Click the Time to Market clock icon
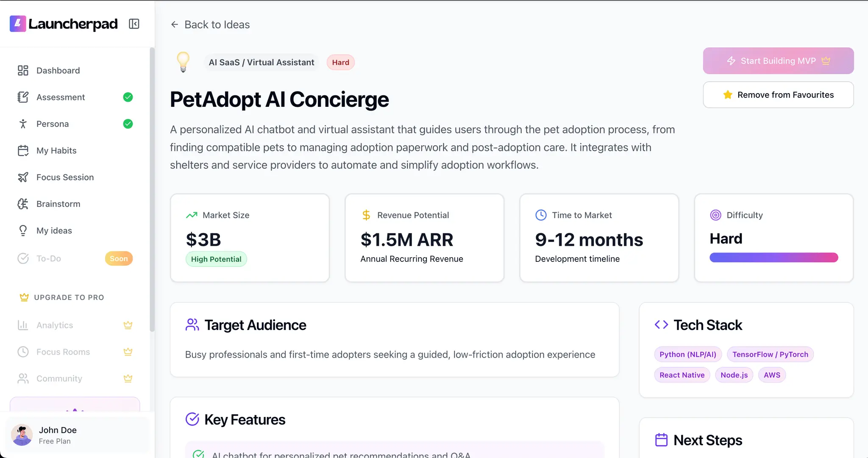868x458 pixels. point(541,215)
